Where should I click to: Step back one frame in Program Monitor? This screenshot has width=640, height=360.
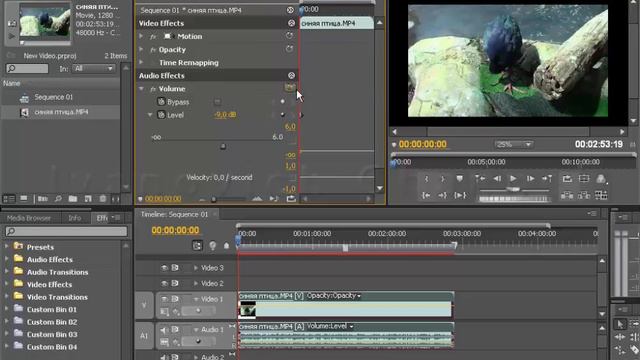tap(497, 179)
